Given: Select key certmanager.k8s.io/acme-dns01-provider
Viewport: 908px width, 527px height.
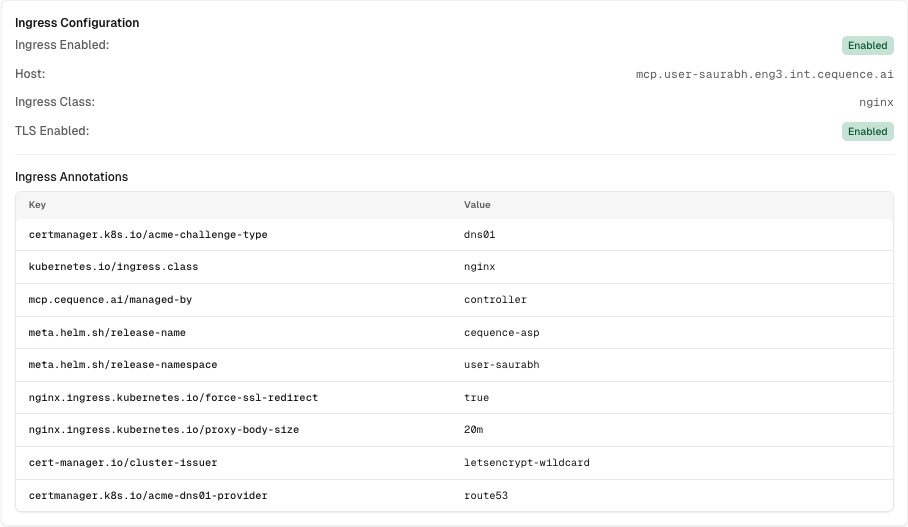Looking at the screenshot, I should pyautogui.click(x=148, y=496).
